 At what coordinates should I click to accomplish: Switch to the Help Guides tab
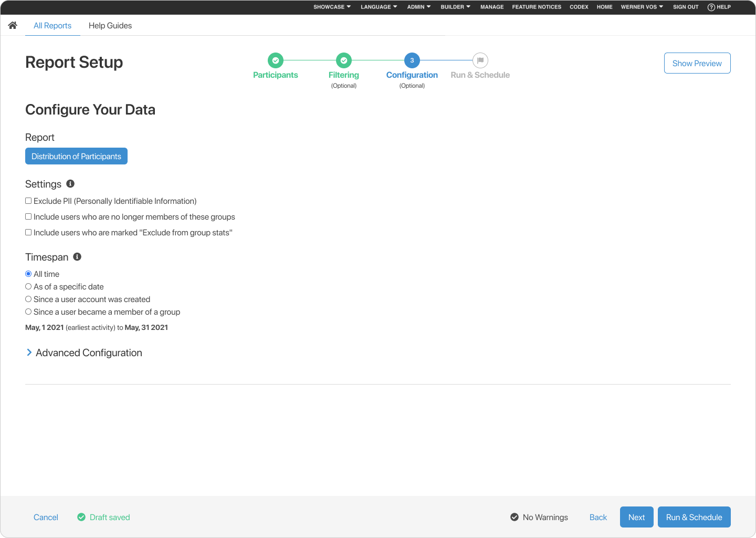click(110, 25)
